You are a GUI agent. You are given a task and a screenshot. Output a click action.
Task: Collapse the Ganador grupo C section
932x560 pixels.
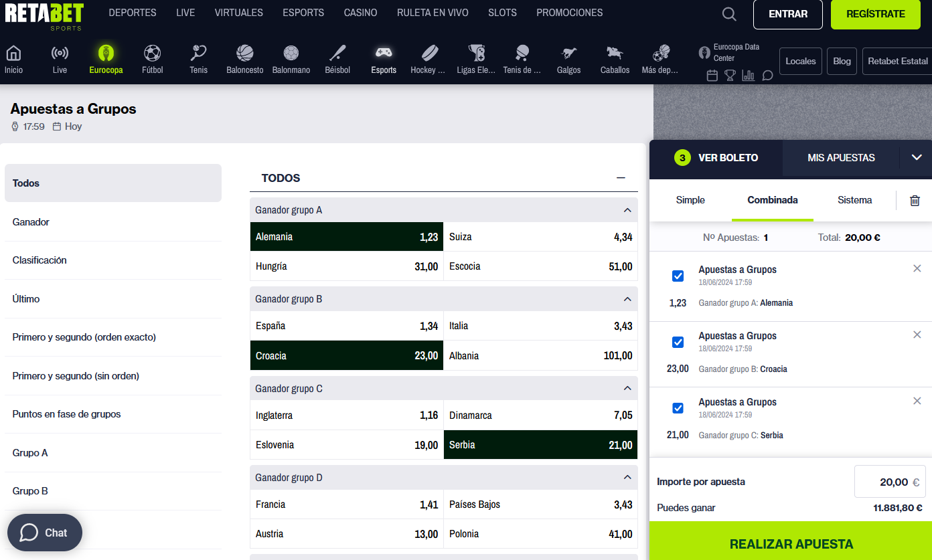627,389
